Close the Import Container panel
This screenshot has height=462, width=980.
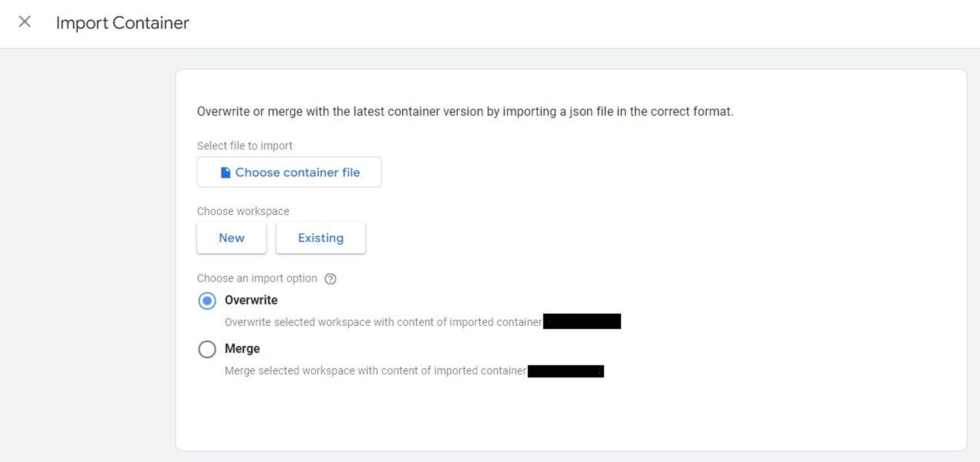(x=24, y=22)
